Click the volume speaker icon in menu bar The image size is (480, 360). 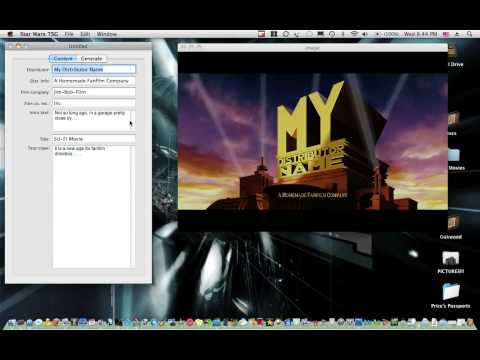coord(365,34)
